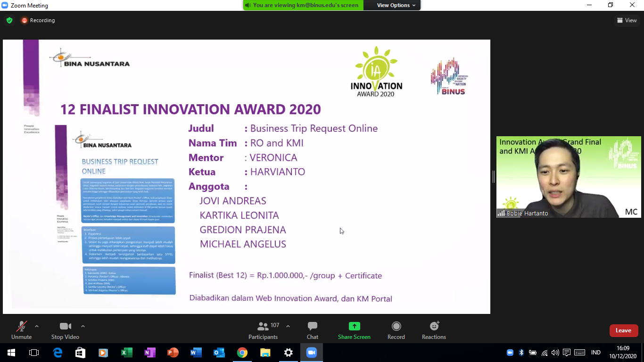
Task: Open Reactions emoji menu
Action: pyautogui.click(x=434, y=330)
